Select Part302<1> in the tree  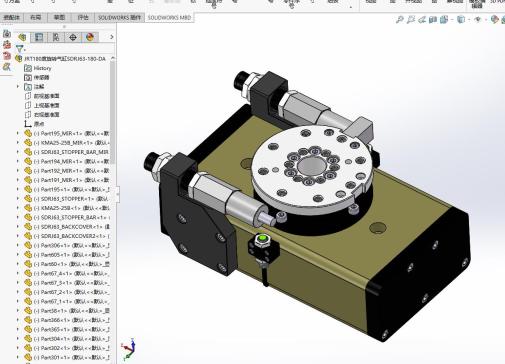71,348
